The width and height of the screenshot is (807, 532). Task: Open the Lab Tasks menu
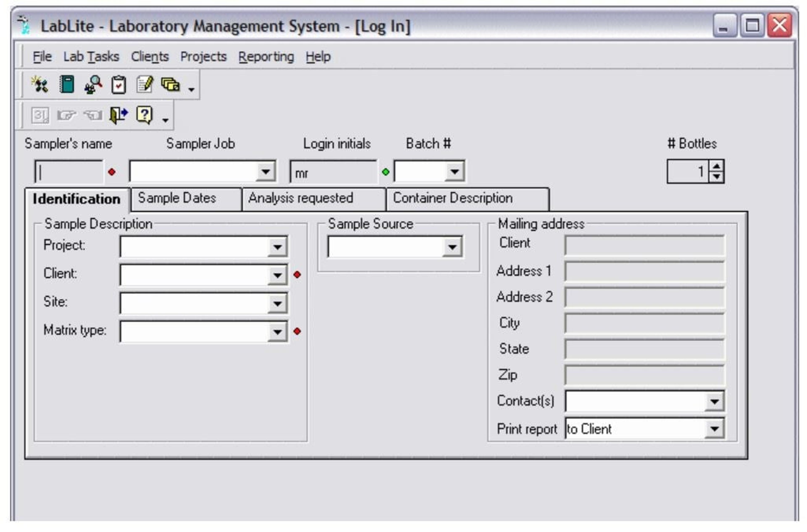(x=91, y=57)
